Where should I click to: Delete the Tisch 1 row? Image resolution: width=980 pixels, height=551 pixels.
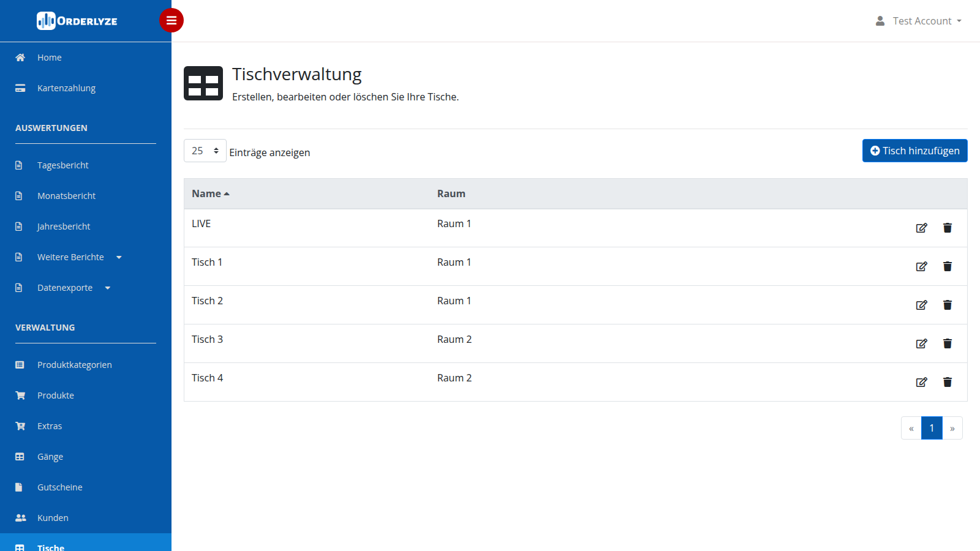948,266
